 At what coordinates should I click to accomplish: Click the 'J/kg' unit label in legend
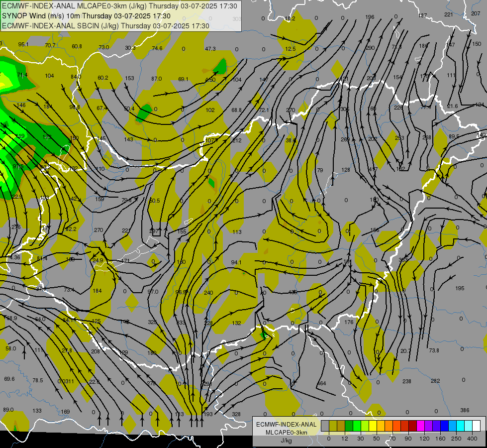[287, 441]
